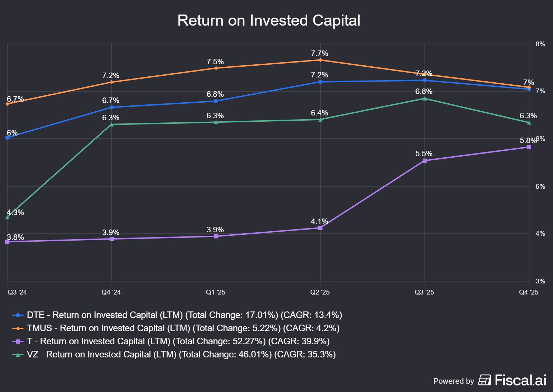Click the DTE 6.7% circle marker at Q4 '24

point(112,107)
